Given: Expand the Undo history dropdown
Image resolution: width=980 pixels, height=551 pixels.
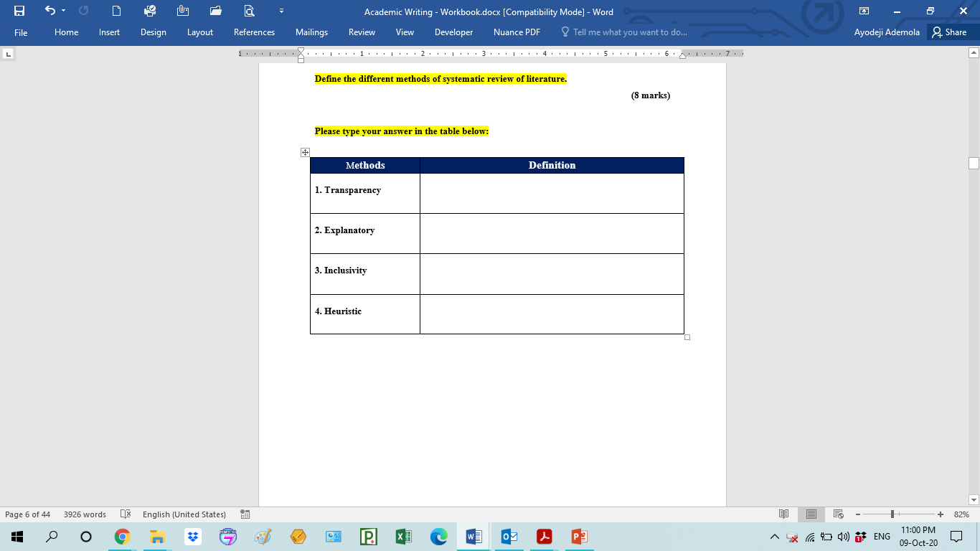Looking at the screenshot, I should tap(62, 11).
